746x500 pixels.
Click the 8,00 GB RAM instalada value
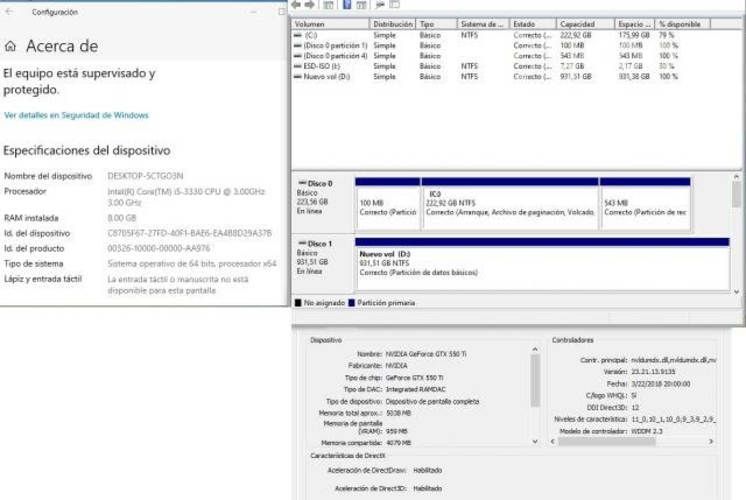122,218
